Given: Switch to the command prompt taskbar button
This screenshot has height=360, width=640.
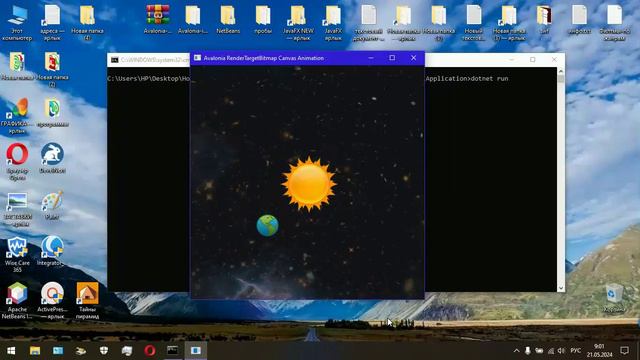Looking at the screenshot, I should [173, 351].
